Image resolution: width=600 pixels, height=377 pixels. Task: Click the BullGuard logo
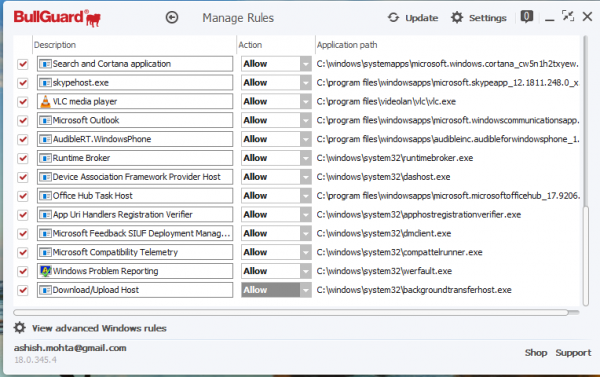click(57, 18)
